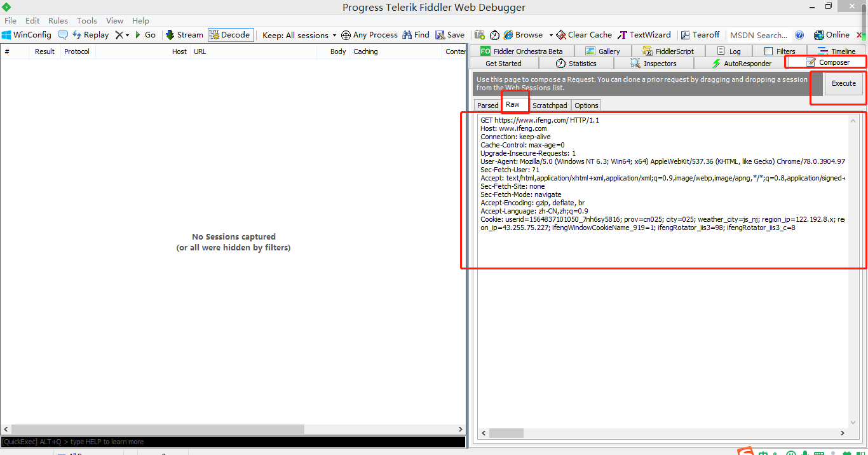Open the Timeline tab

point(837,51)
